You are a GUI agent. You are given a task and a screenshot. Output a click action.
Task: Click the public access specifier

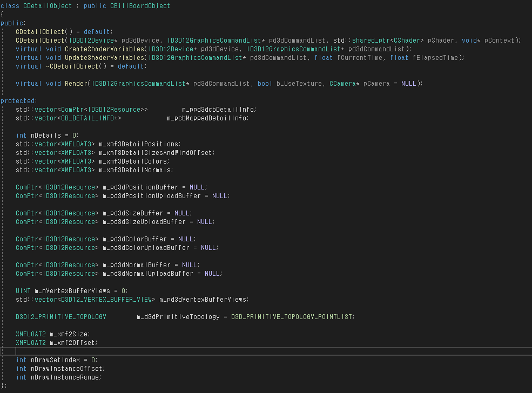[x=12, y=23]
